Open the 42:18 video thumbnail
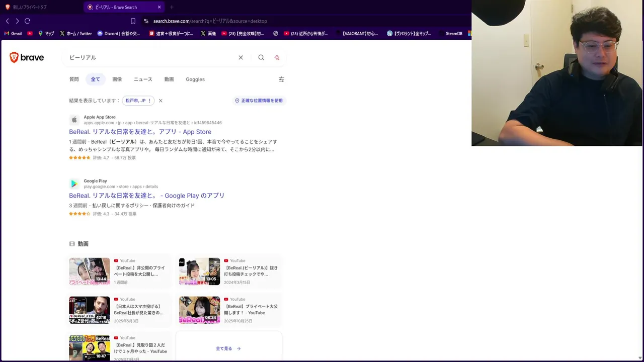This screenshot has width=644, height=362. (90, 310)
